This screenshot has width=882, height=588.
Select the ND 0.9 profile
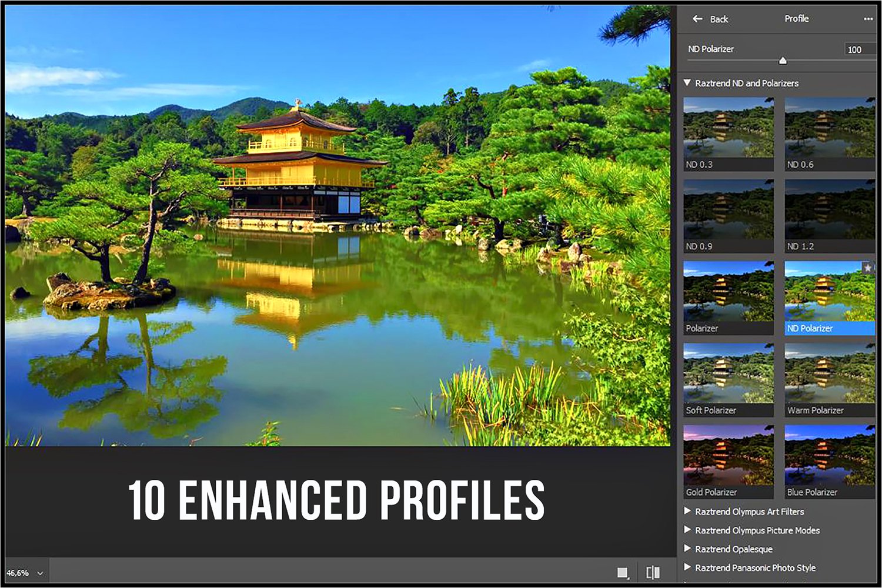tap(728, 215)
